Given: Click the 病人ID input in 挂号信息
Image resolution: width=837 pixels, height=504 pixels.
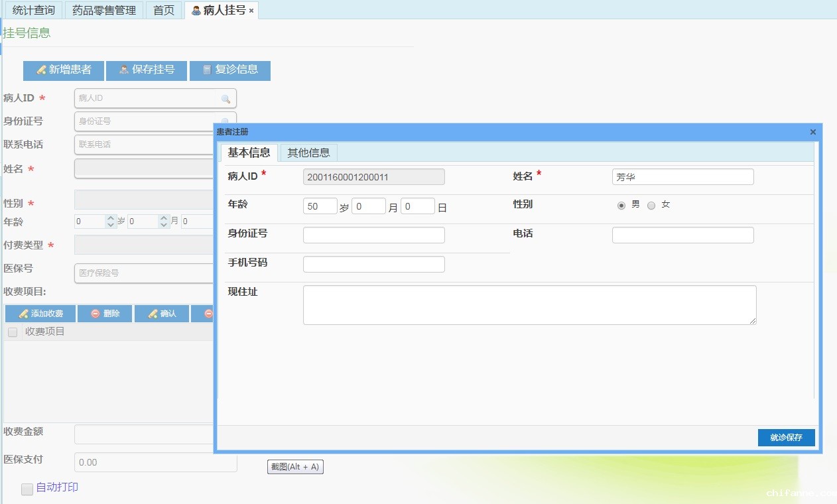Looking at the screenshot, I should coord(155,98).
